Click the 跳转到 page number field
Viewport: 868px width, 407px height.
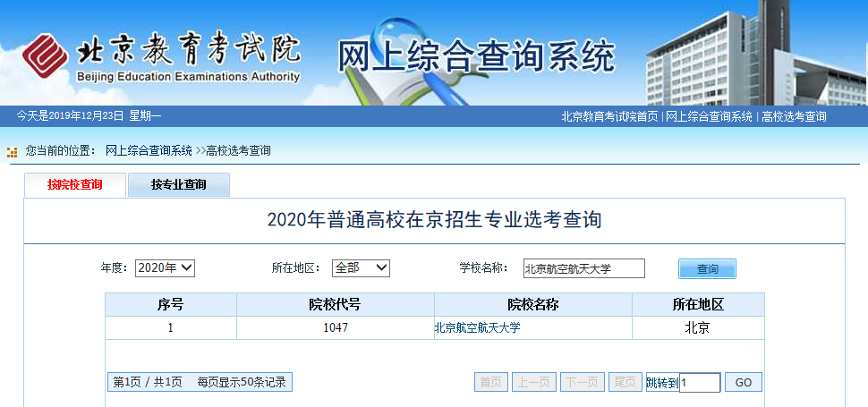click(x=700, y=383)
